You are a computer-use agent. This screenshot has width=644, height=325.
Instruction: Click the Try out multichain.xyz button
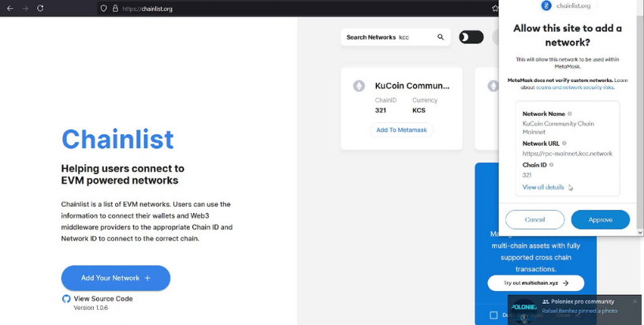[535, 283]
